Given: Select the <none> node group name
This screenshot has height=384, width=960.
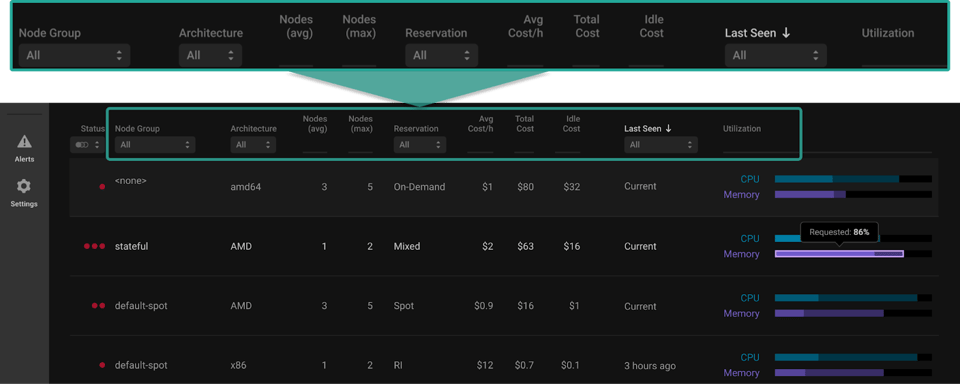Looking at the screenshot, I should (130, 181).
